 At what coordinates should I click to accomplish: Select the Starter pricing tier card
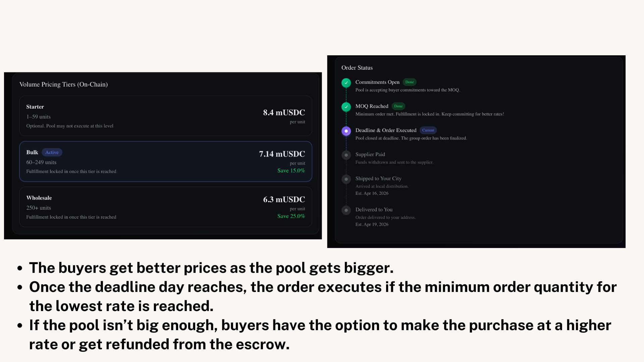(166, 116)
